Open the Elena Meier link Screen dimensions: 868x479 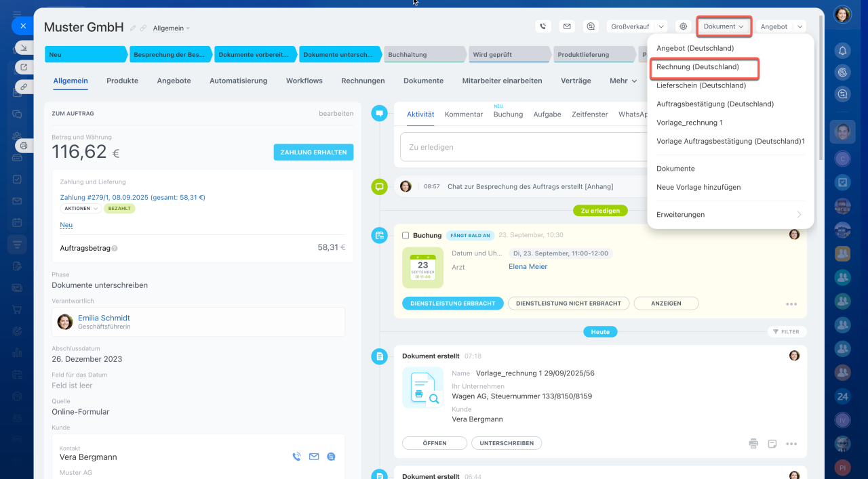tap(528, 267)
